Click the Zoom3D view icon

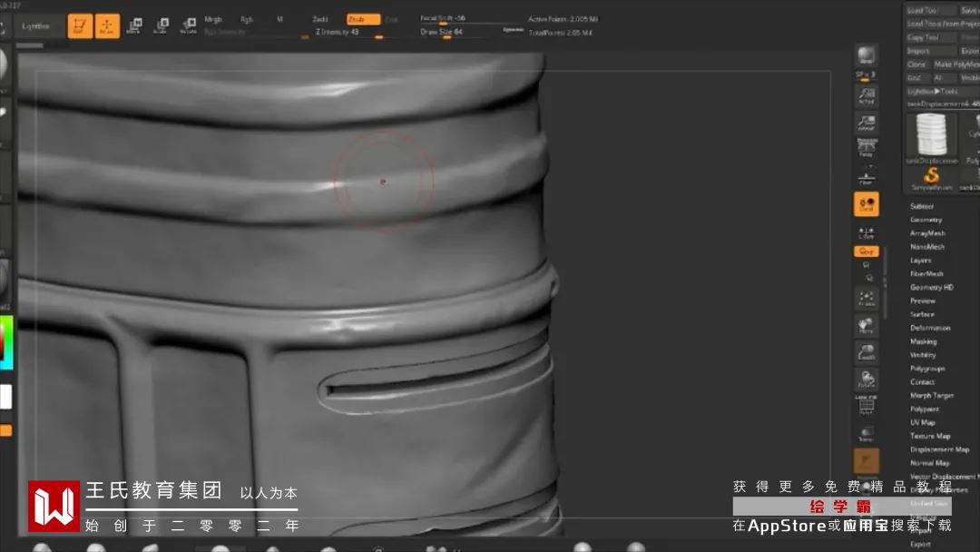867,352
